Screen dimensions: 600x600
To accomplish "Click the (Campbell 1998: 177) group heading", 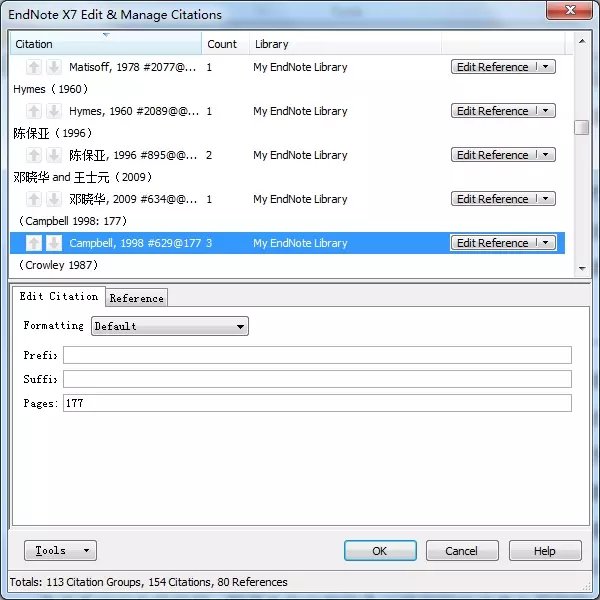I will point(73,221).
